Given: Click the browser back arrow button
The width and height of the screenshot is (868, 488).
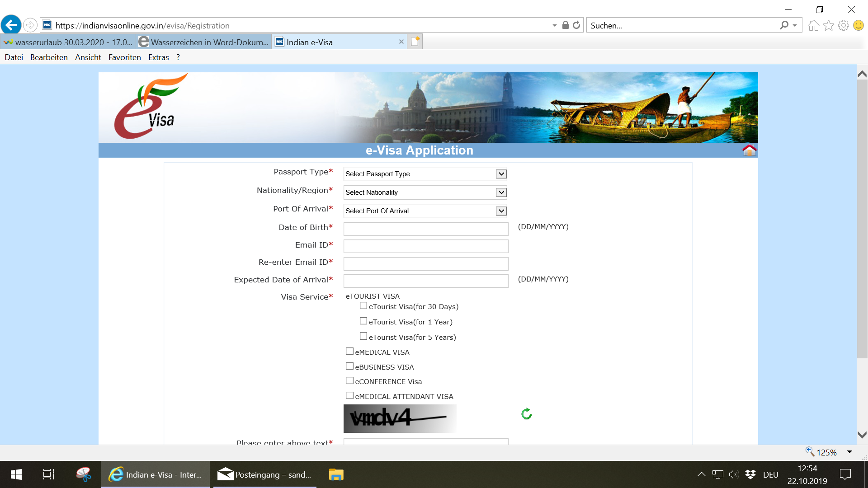Looking at the screenshot, I should (11, 25).
